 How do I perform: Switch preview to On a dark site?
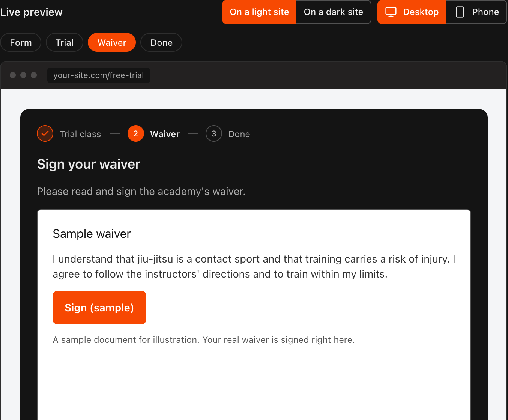coord(334,12)
